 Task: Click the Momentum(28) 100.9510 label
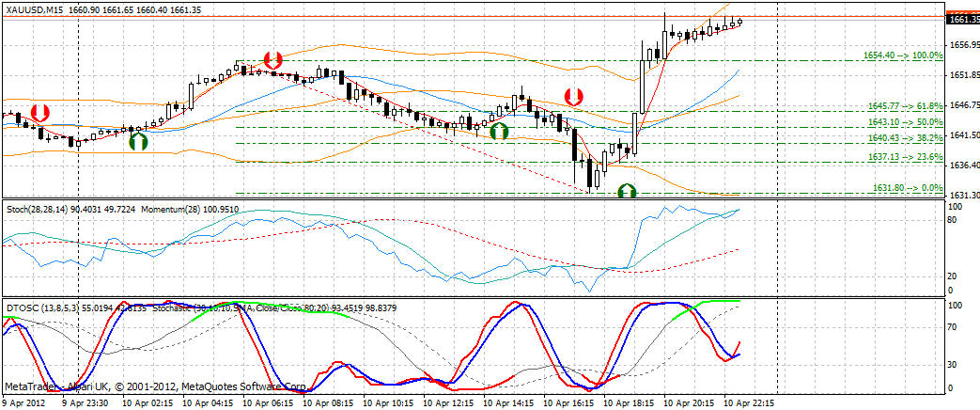(x=190, y=209)
